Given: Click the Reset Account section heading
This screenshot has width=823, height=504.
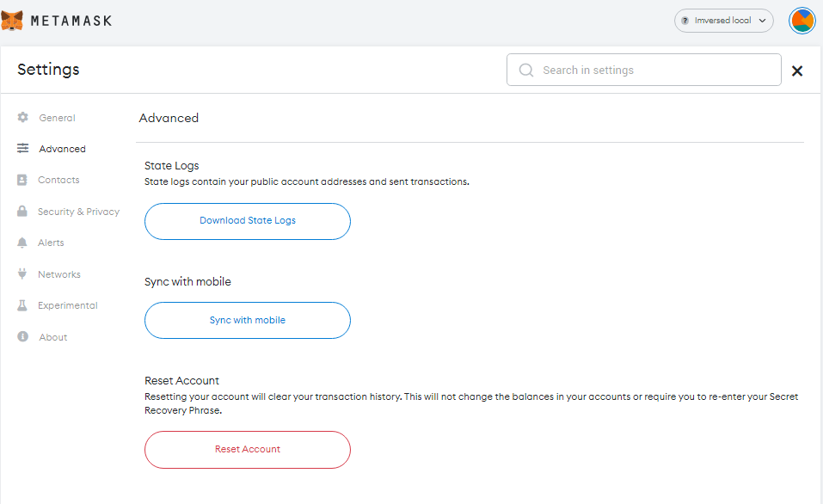Looking at the screenshot, I should coord(181,381).
